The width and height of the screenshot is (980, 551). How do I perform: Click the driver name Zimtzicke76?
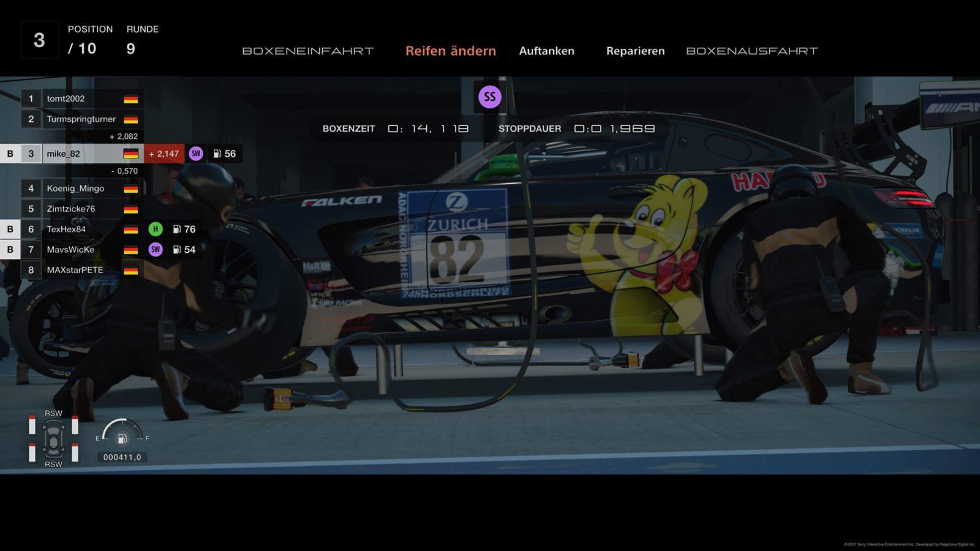click(71, 209)
